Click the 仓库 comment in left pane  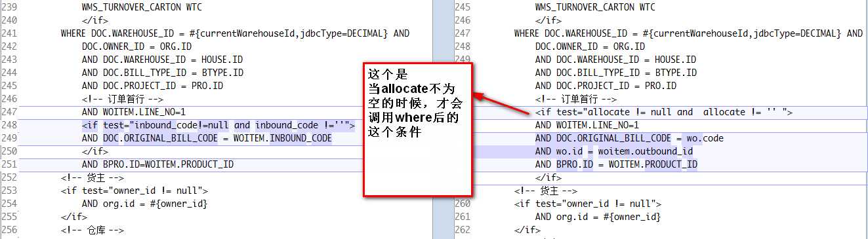coord(93,230)
